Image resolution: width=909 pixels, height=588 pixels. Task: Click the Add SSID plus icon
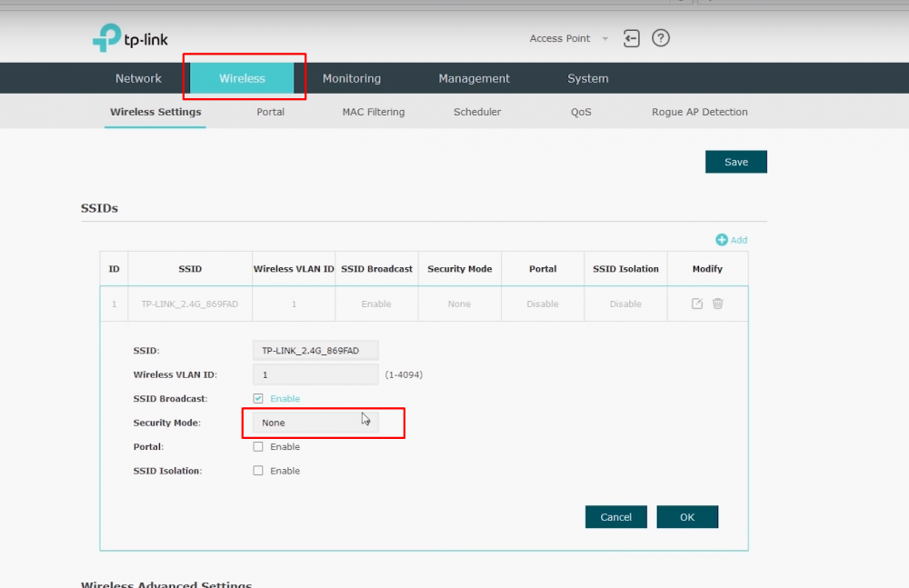point(722,240)
